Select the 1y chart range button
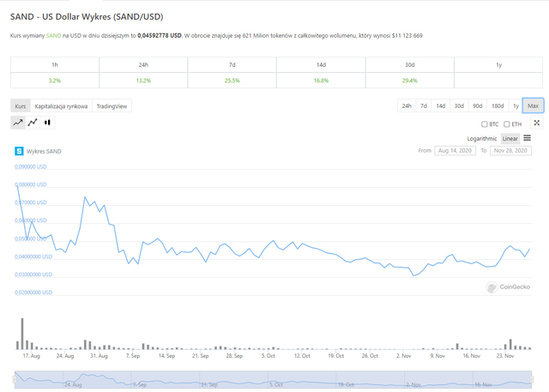 (x=516, y=106)
